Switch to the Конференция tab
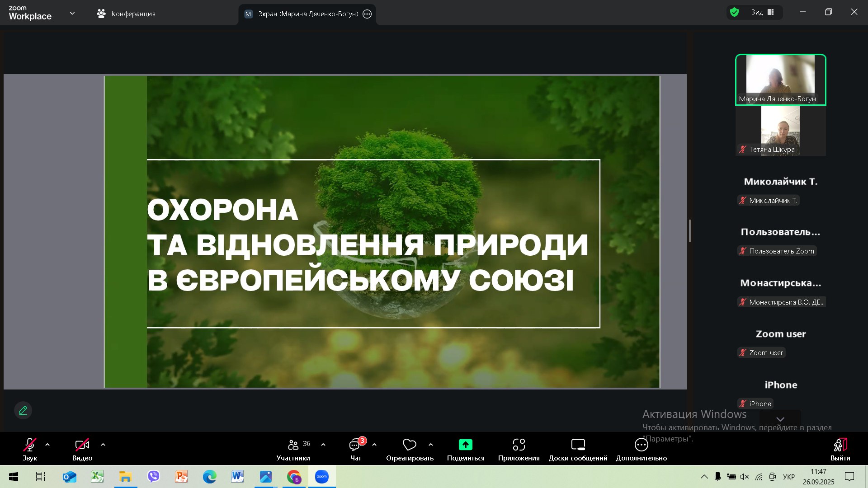This screenshot has width=868, height=488. click(x=126, y=14)
